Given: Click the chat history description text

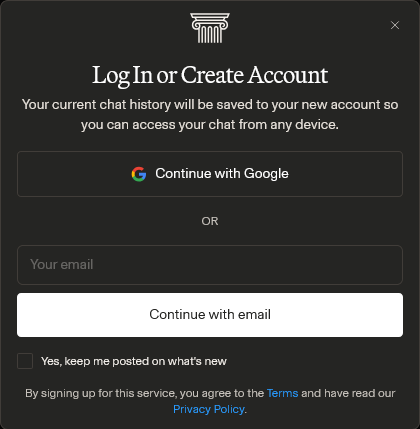Looking at the screenshot, I should [210, 115].
